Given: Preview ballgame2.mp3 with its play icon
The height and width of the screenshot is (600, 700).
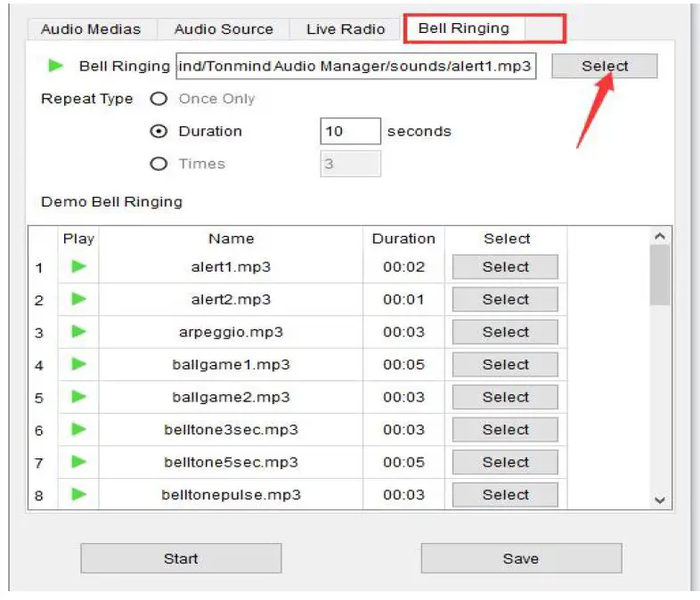Looking at the screenshot, I should (x=78, y=397).
